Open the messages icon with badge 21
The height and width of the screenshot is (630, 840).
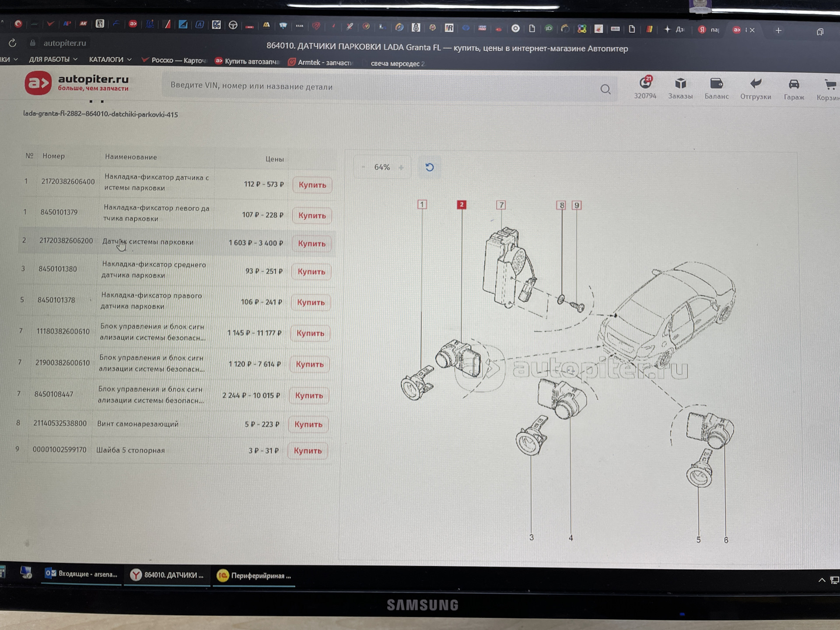[645, 83]
